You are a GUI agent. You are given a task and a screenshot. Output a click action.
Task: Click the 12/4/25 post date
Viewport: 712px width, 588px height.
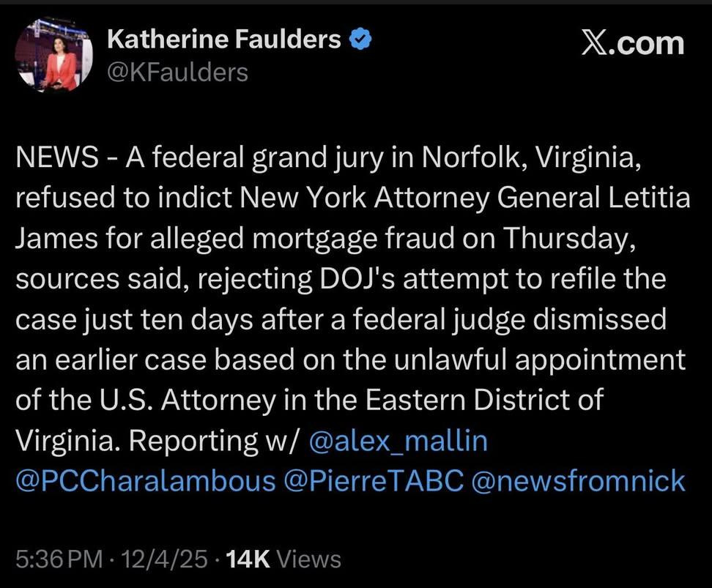pyautogui.click(x=165, y=559)
